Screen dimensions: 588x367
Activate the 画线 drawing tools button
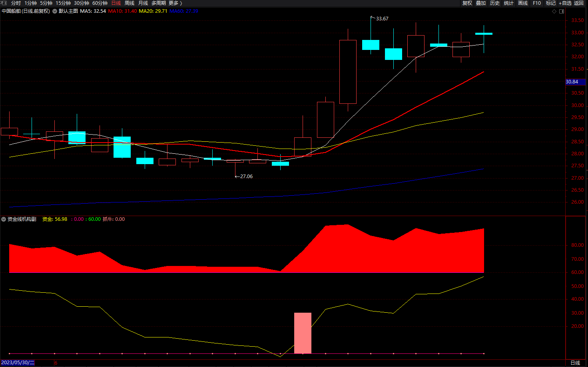(523, 3)
